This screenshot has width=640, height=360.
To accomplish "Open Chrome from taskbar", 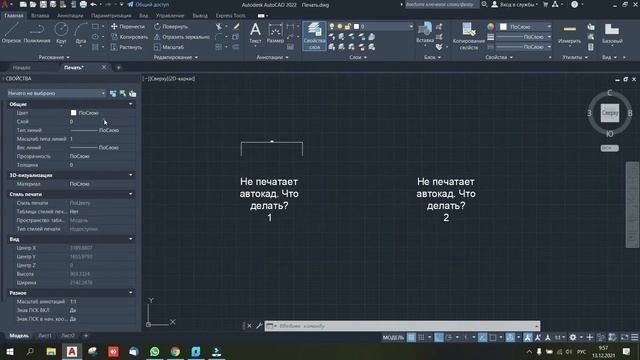I will (175, 351).
